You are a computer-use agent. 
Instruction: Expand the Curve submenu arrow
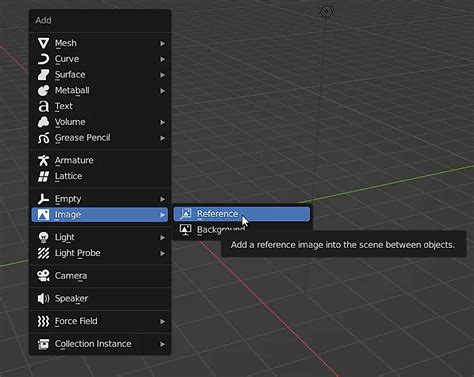[x=162, y=59]
